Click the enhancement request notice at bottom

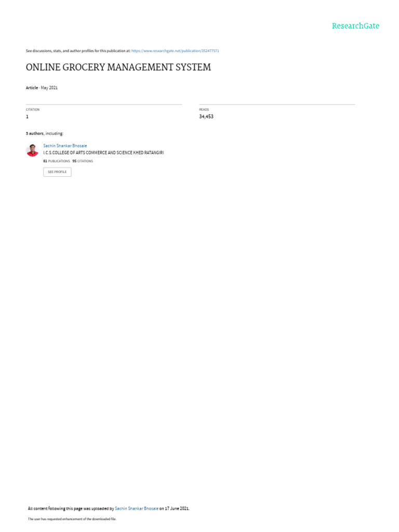[72, 519]
